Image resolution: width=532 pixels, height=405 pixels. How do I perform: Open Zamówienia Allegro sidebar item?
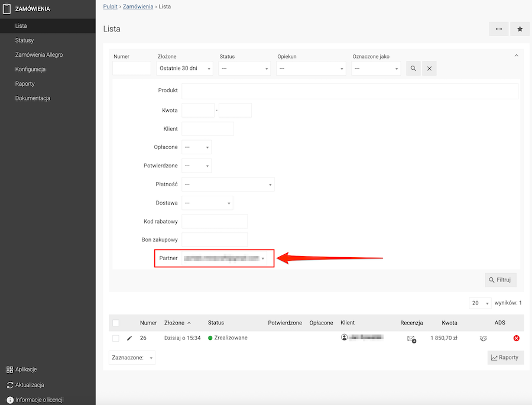coord(39,54)
